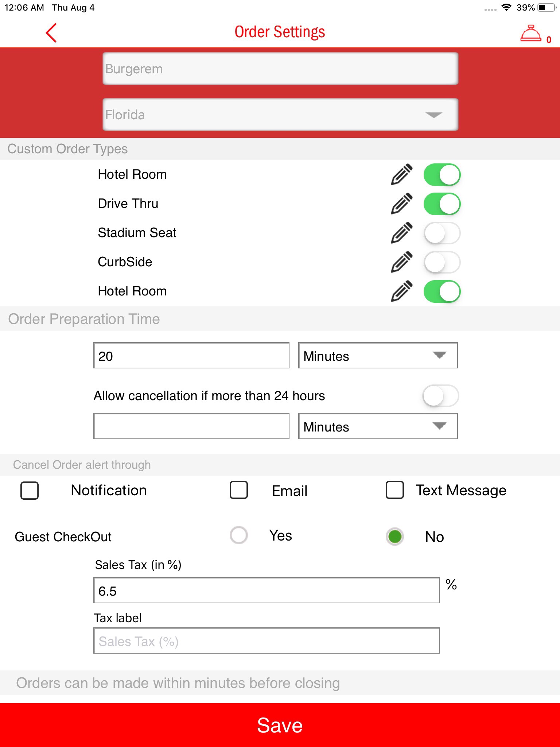Screen dimensions: 560x747
Task: Select Yes for Guest CheckOut
Action: coord(239,535)
